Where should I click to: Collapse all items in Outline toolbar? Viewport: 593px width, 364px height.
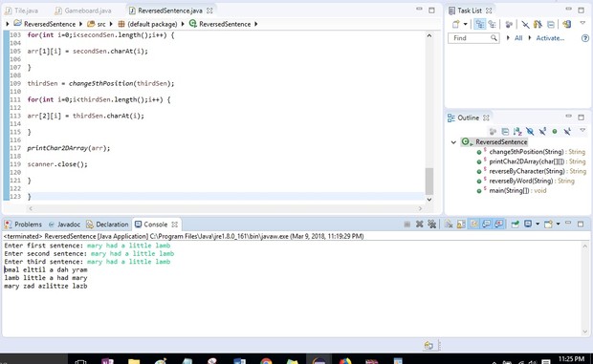click(505, 131)
